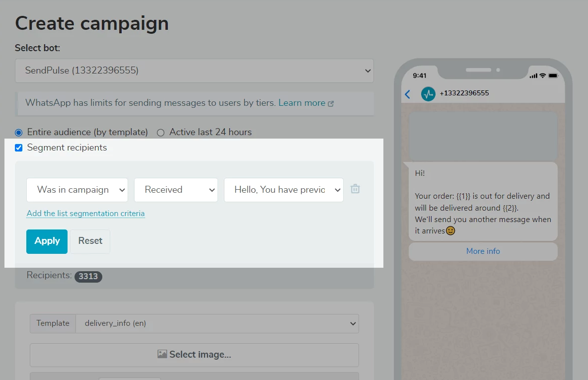The image size is (588, 380).
Task: Click the message bubble starting 'Hi!'
Action: [x=483, y=202]
